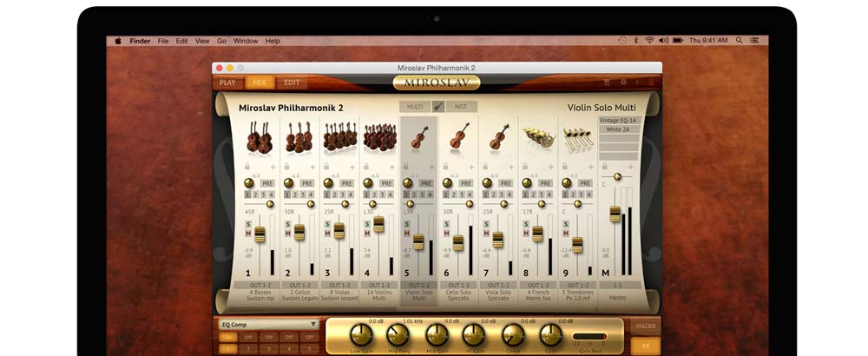
Task: Open the Vintage EQ-1A master effect slot
Action: (619, 120)
